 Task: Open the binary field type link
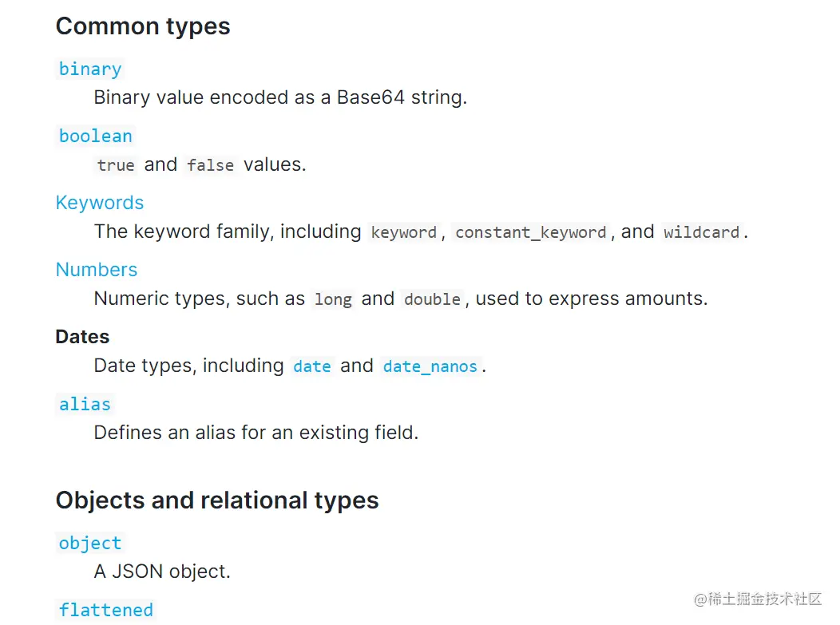[x=90, y=69]
